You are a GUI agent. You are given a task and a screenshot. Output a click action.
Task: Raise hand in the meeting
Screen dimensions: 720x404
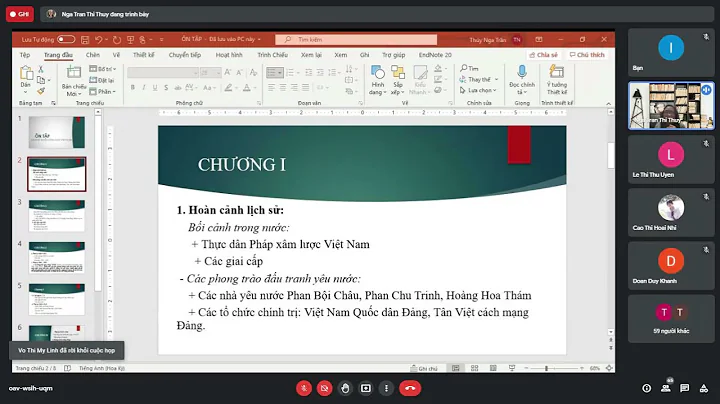point(345,388)
